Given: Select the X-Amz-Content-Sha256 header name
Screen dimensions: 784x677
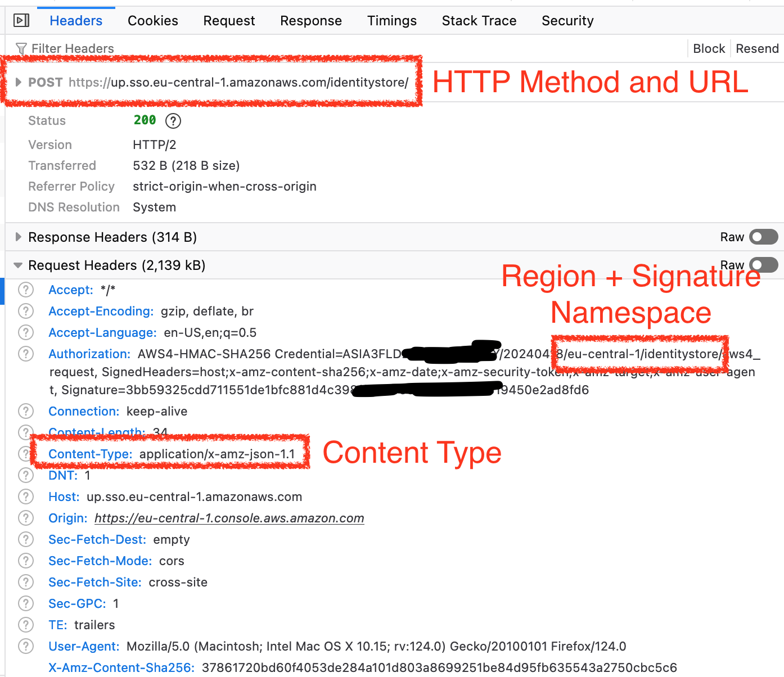Looking at the screenshot, I should click(121, 667).
